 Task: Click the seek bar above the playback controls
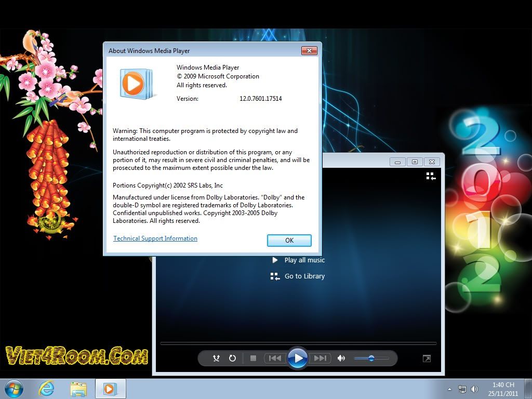(x=298, y=343)
